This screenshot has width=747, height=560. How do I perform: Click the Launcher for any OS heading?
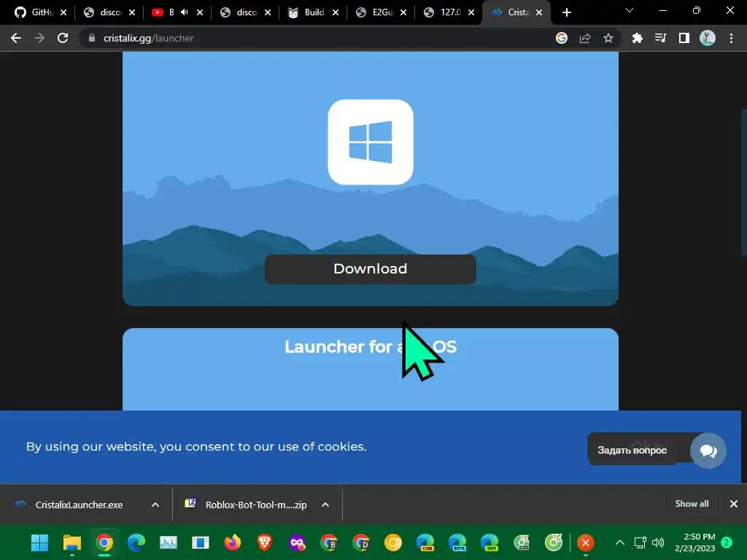[x=370, y=346]
